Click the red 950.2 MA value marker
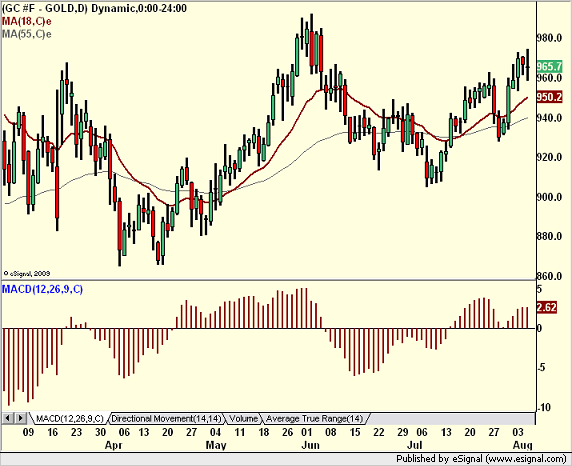Viewport: 572px width, 466px height. pos(549,97)
